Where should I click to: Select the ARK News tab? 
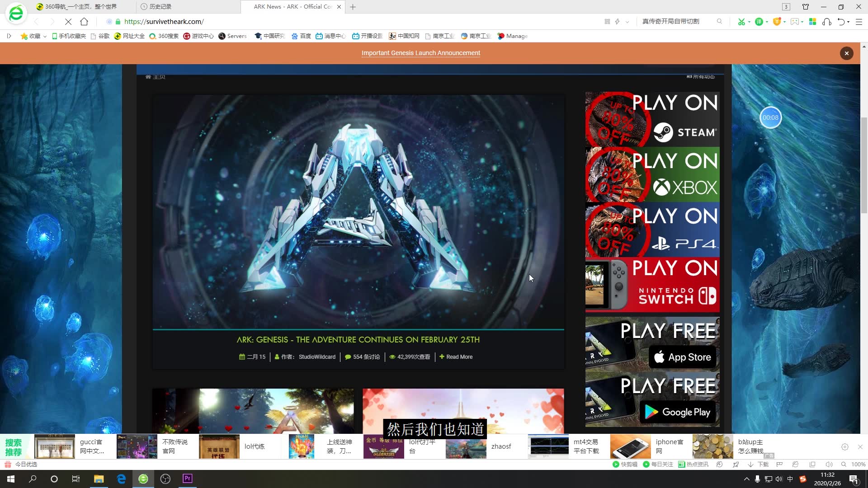(x=293, y=7)
